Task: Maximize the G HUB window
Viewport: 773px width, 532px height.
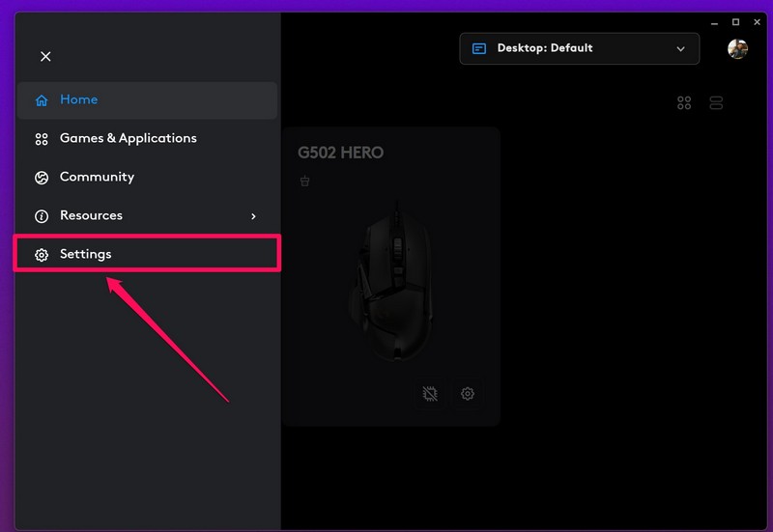Action: coord(735,21)
